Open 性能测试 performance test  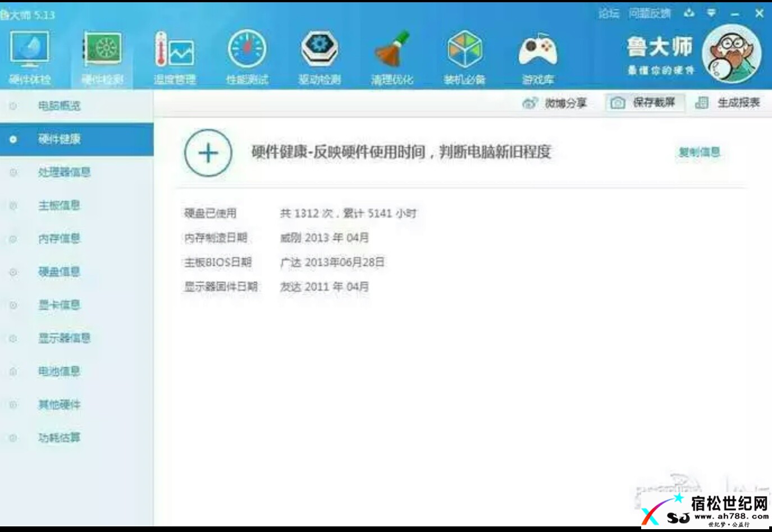[247, 58]
